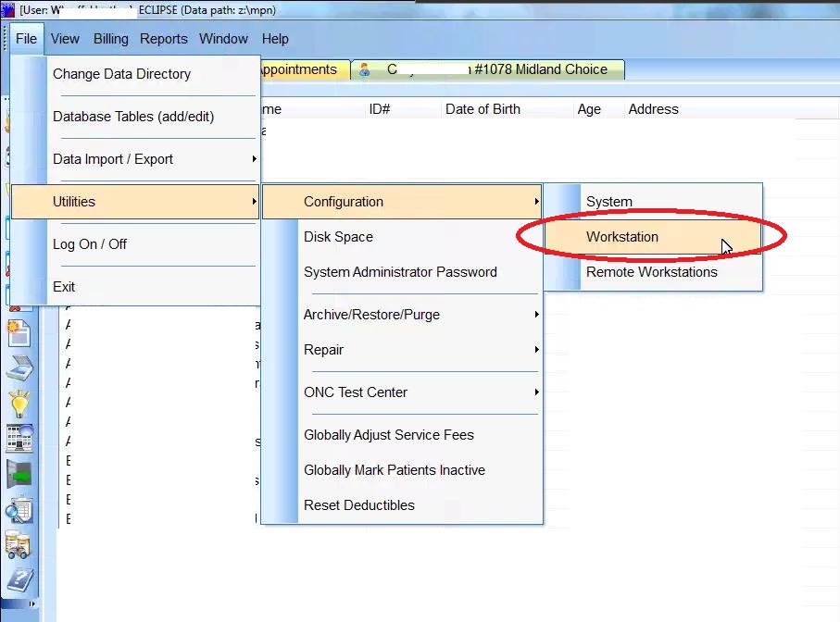
Task: Open the calendar scheduler icon in sidebar
Action: [x=19, y=439]
